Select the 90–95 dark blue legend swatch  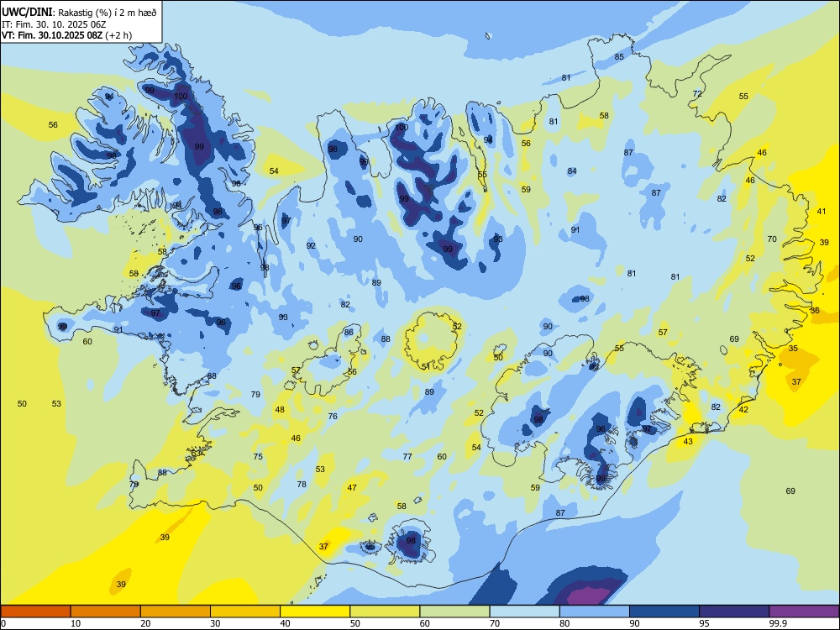(664, 612)
